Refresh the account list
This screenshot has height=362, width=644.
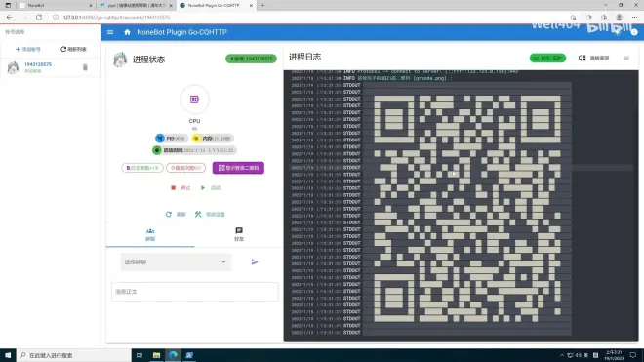[x=73, y=49]
